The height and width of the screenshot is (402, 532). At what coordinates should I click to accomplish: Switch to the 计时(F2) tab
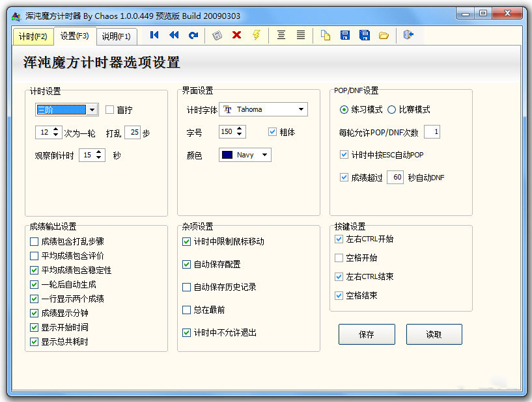tap(33, 36)
